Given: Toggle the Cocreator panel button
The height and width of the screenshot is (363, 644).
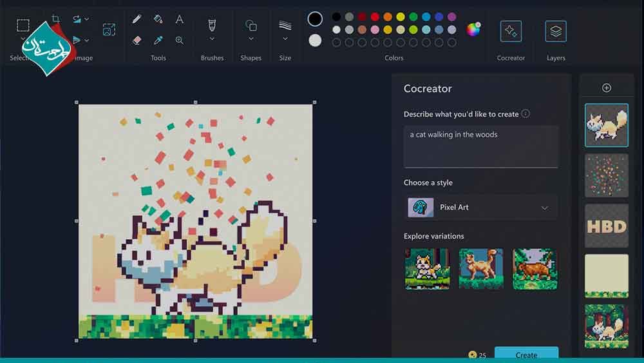Looking at the screenshot, I should pos(511,31).
